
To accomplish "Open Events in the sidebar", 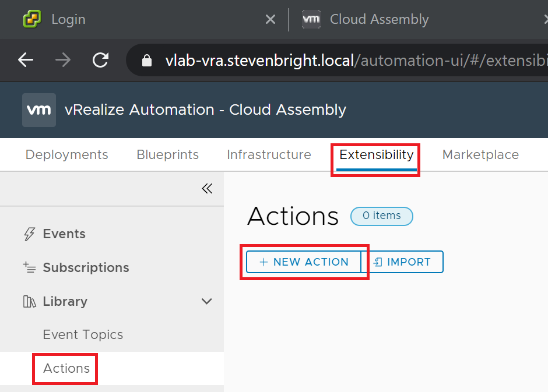I will click(64, 234).
